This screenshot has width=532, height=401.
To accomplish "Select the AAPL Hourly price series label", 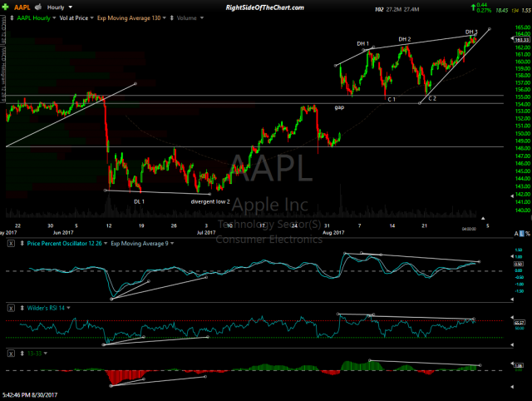I will point(33,18).
